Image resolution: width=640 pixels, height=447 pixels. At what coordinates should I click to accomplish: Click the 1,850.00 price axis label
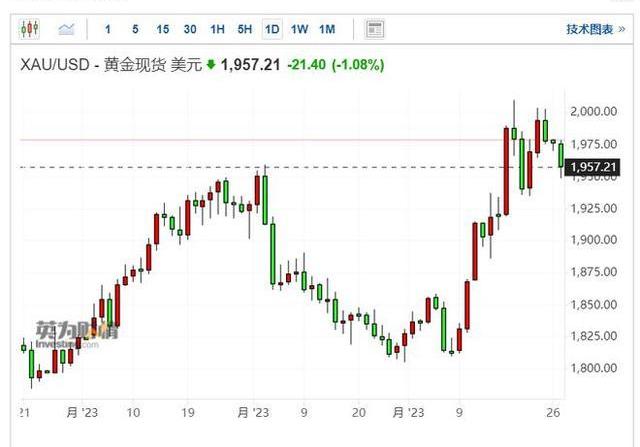[593, 305]
